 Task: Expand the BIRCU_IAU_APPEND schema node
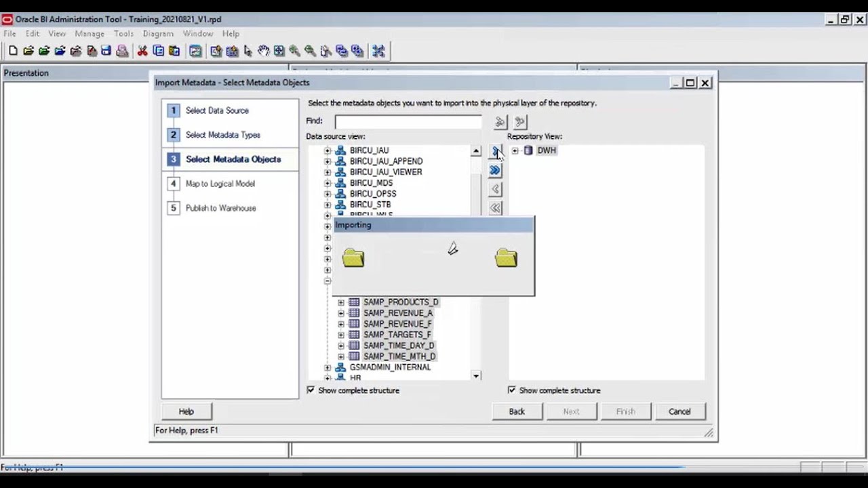328,161
